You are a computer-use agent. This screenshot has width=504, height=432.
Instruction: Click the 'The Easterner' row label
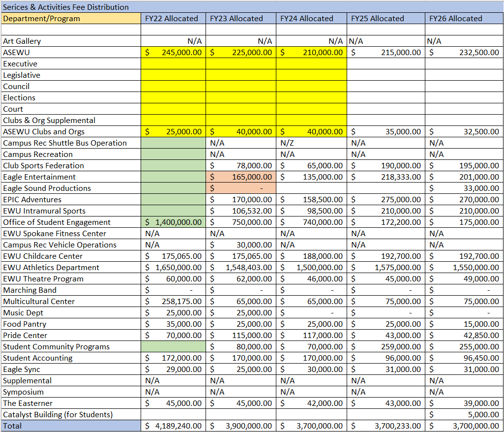(x=28, y=403)
